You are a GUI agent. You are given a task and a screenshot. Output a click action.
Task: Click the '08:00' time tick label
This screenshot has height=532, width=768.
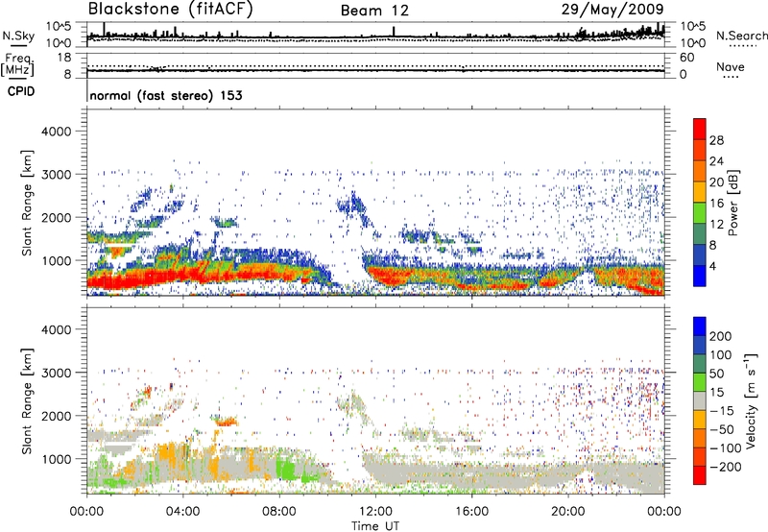(279, 512)
